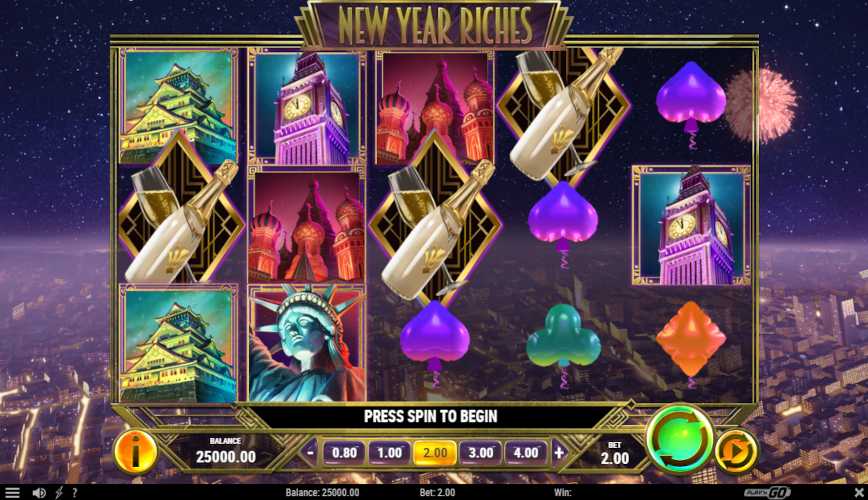Select the 0.80 bet level
The image size is (868, 500).
344,453
